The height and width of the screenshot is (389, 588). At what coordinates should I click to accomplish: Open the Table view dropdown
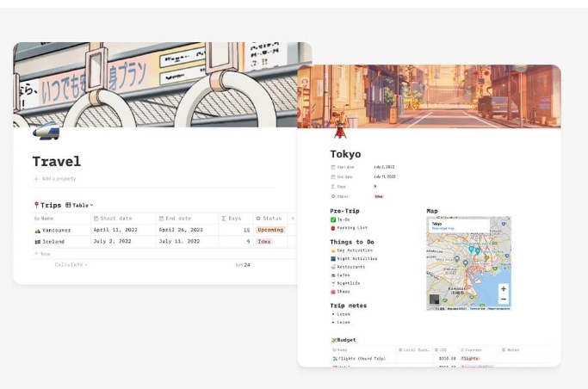coord(79,206)
